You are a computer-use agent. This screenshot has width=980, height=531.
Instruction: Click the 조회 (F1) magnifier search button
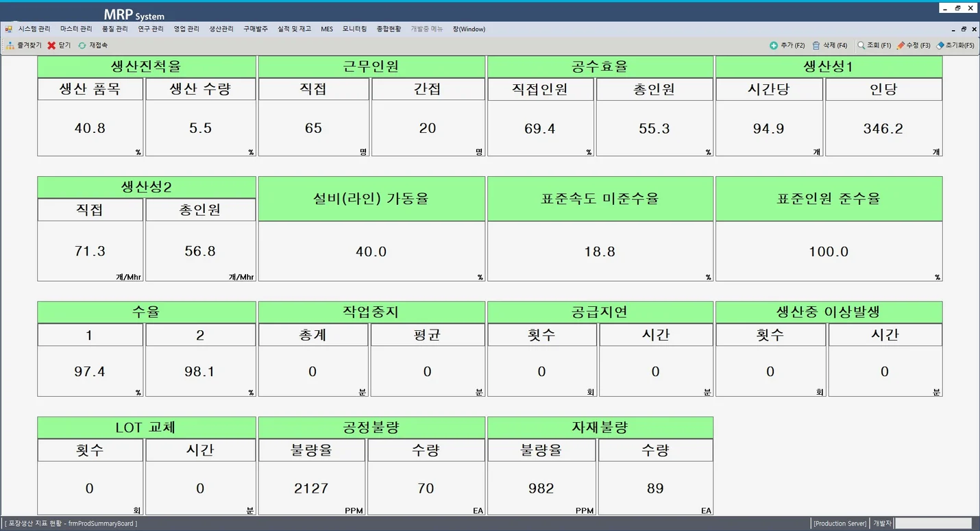(874, 45)
